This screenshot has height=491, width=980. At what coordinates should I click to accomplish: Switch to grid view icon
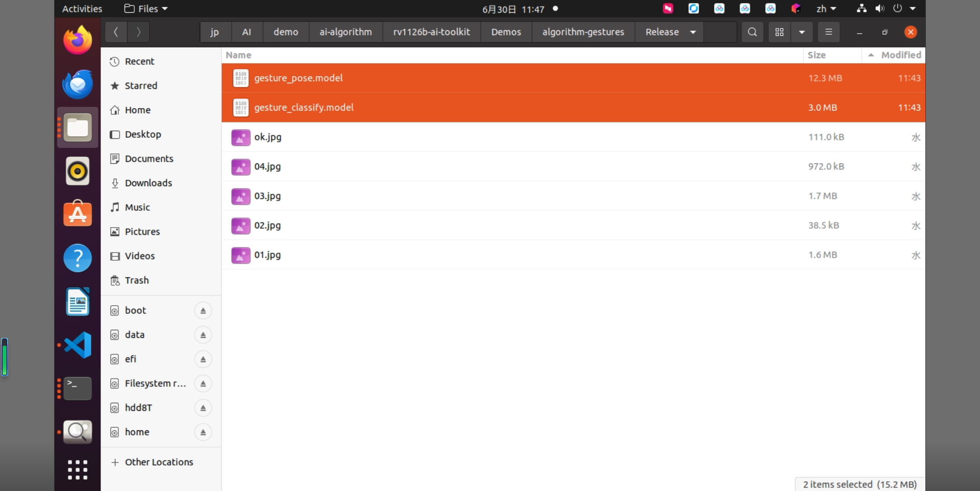tap(779, 32)
